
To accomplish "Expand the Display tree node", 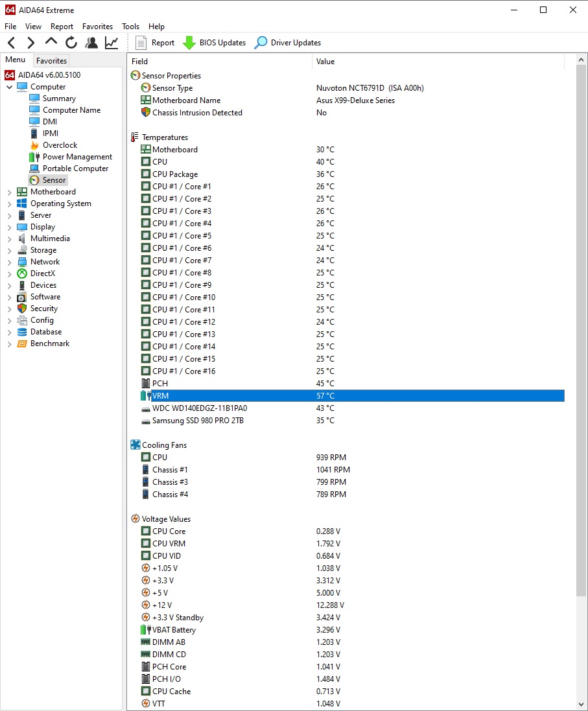I will point(10,227).
